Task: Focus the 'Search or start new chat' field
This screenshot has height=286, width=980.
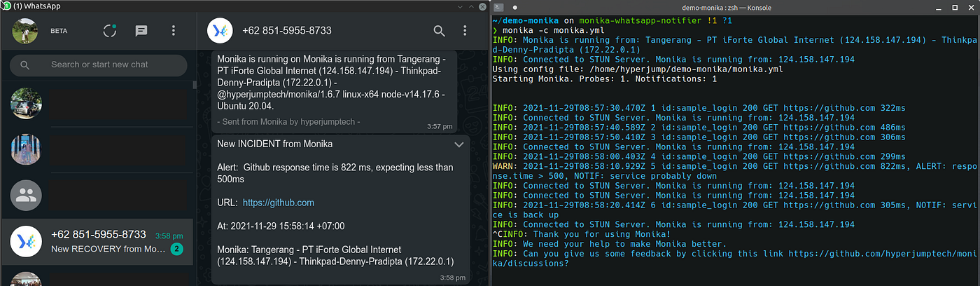Action: point(99,65)
